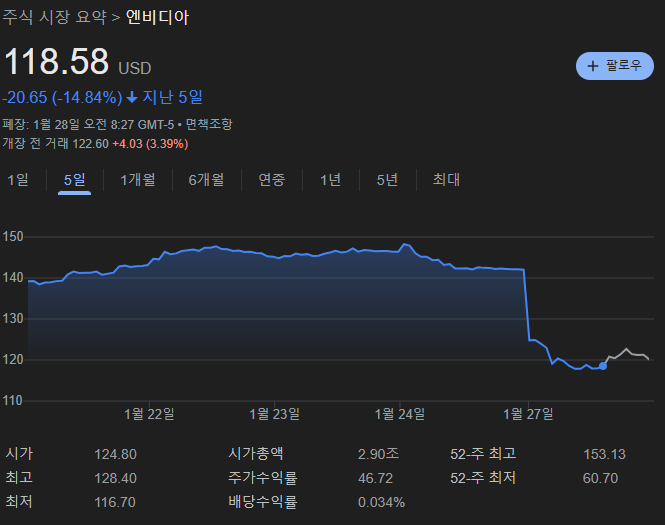665x525 pixels.
Task: Click the 엔비디아 title text
Action: (157, 17)
